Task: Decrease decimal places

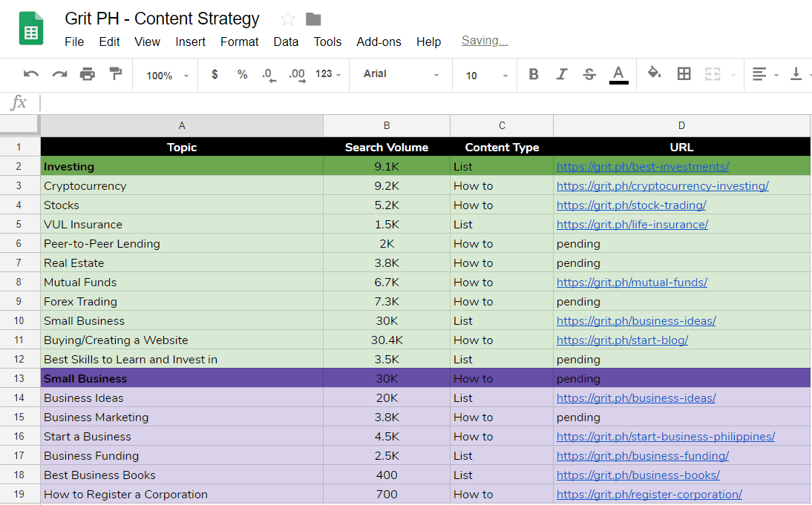Action: point(269,75)
